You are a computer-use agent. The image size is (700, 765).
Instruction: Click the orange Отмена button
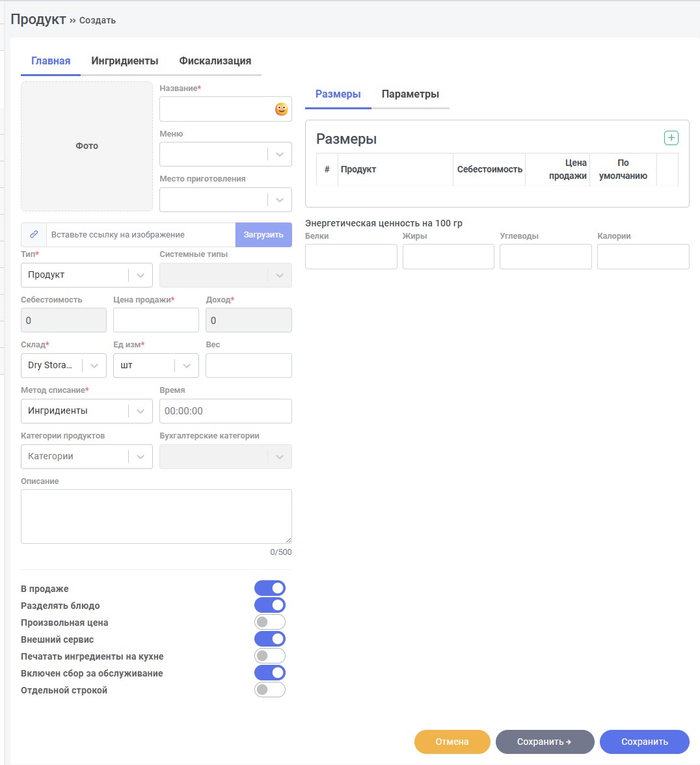[452, 742]
